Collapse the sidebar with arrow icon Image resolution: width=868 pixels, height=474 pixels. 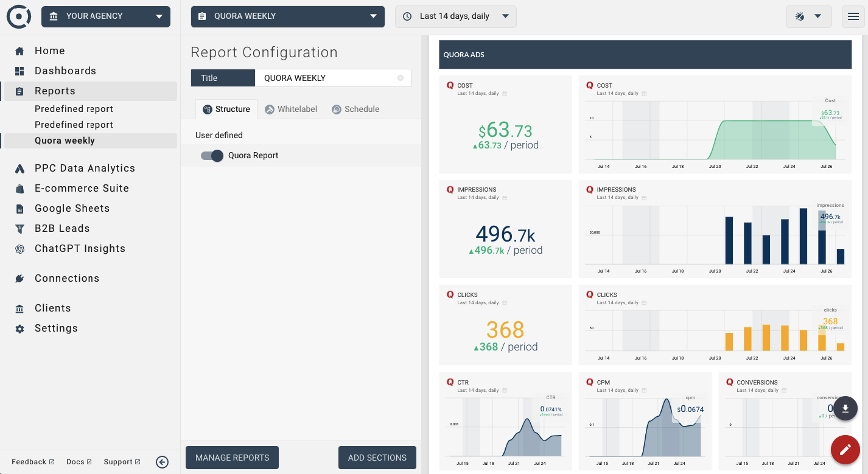(x=162, y=462)
